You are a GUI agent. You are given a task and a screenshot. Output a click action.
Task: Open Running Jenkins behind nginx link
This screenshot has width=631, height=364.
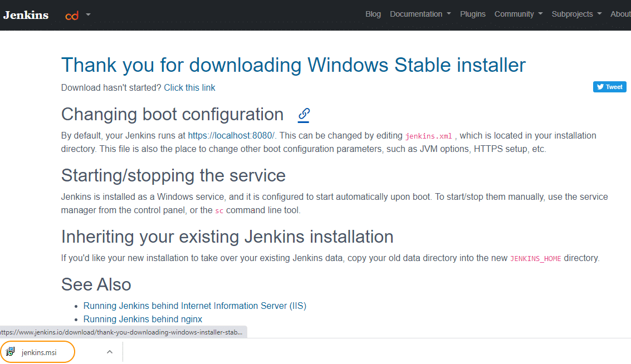click(143, 319)
